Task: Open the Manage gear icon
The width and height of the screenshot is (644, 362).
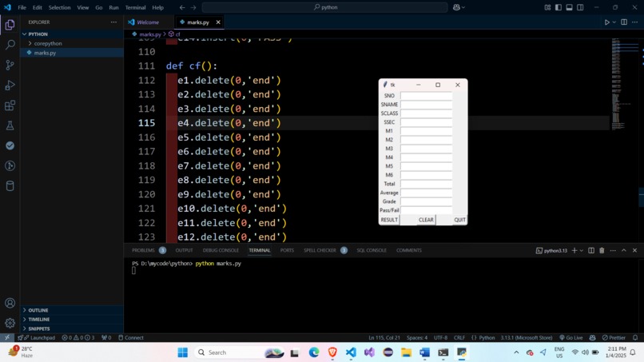Action: point(10,324)
